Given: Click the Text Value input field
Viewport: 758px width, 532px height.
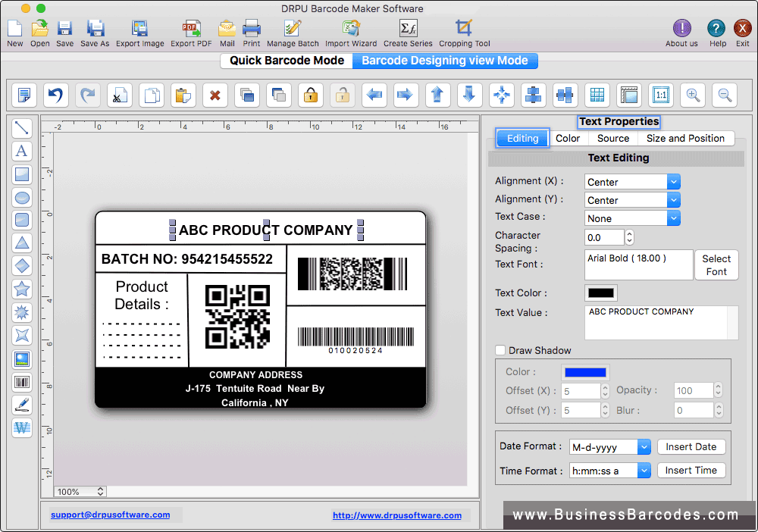Looking at the screenshot, I should point(661,323).
